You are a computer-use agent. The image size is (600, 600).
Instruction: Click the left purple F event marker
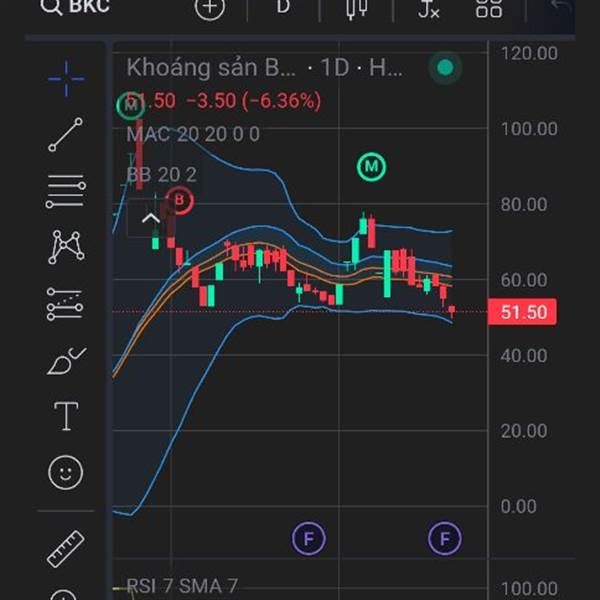point(309,538)
